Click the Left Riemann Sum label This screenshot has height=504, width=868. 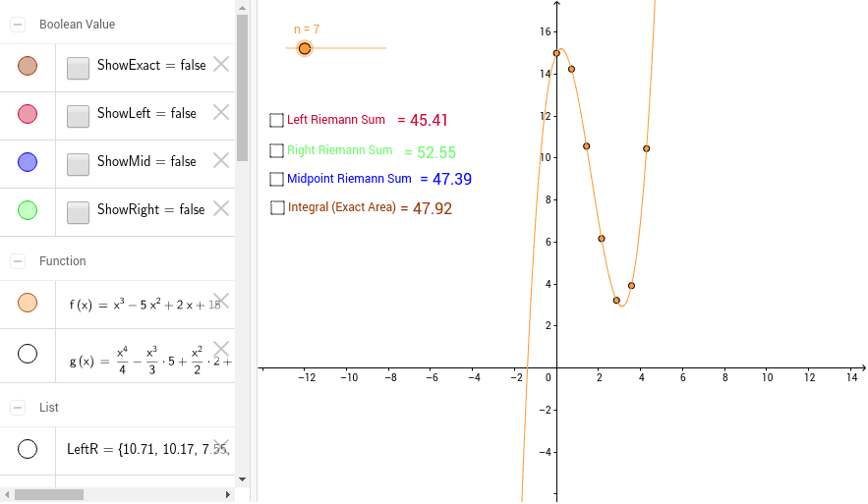tap(336, 120)
